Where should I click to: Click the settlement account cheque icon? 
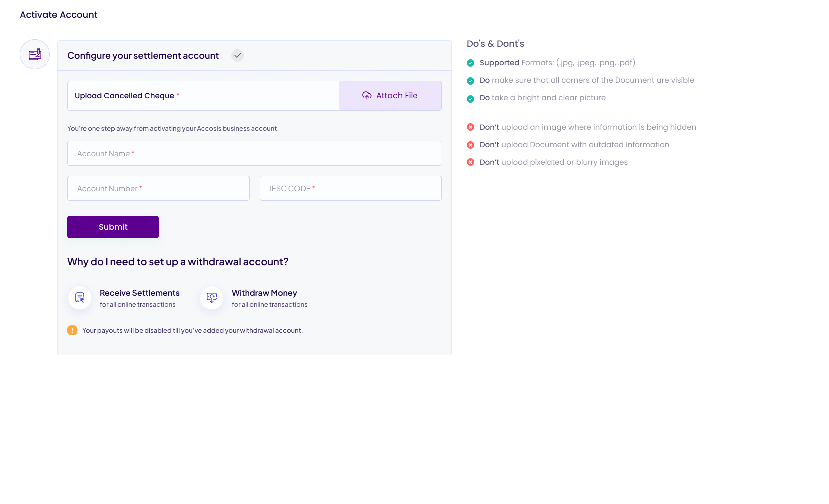pos(35,54)
